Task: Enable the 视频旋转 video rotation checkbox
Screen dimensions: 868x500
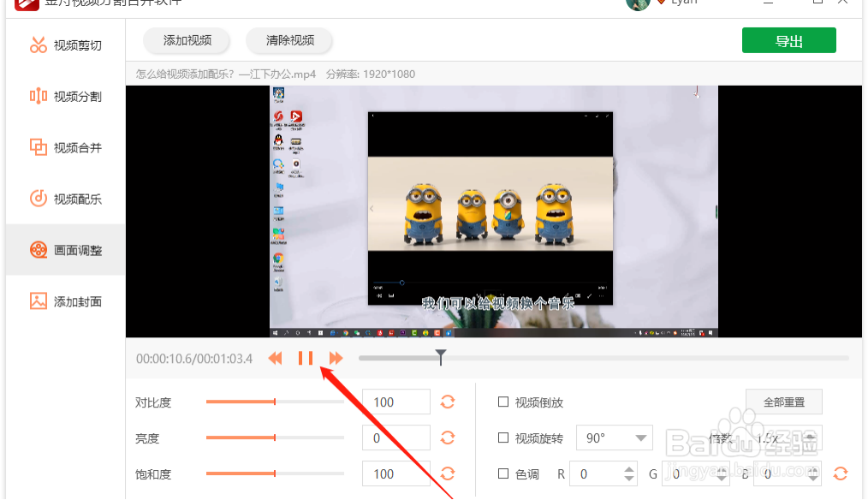Action: click(x=503, y=438)
